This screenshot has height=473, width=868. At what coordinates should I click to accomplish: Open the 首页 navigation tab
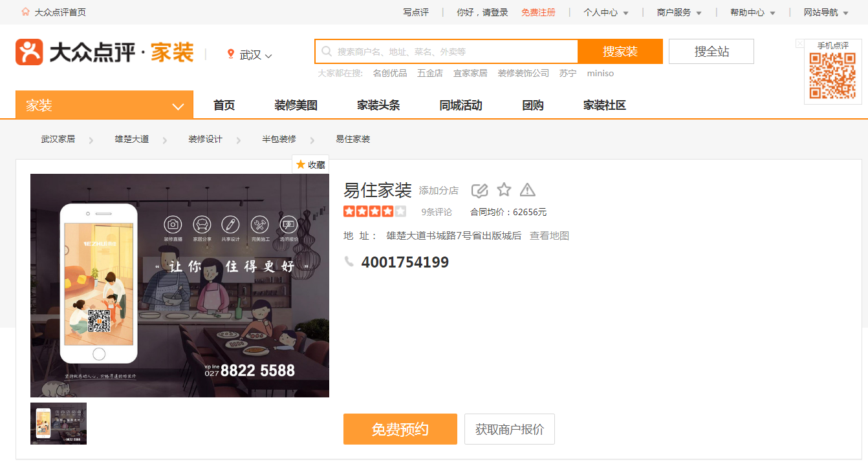[224, 105]
